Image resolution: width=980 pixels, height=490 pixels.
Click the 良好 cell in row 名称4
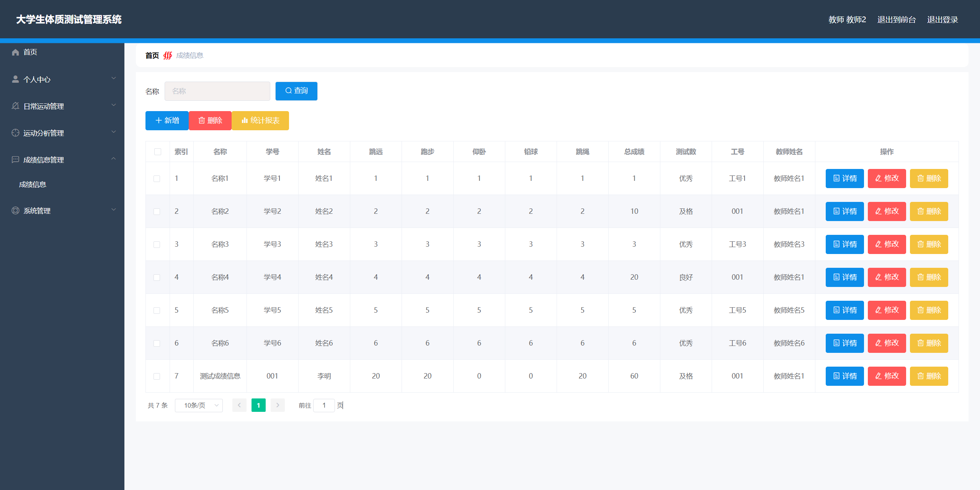(686, 277)
